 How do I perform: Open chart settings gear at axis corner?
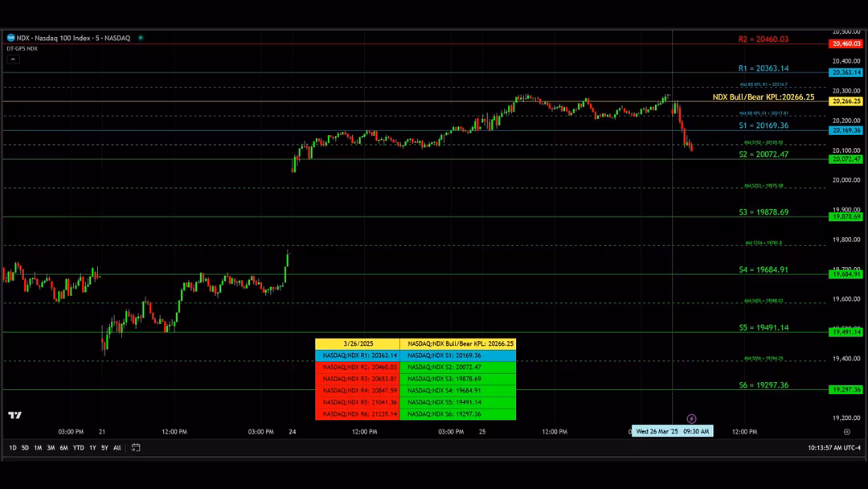847,431
